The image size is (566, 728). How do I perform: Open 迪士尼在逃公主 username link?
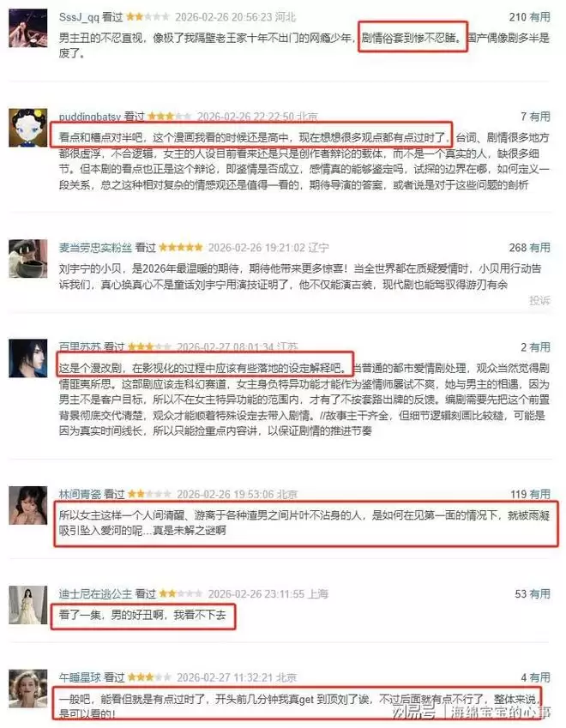[x=95, y=594]
